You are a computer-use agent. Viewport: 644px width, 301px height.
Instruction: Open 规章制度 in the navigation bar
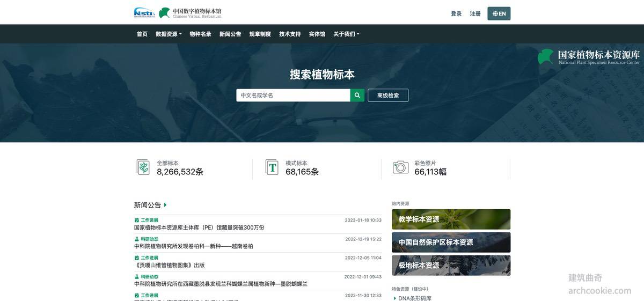(x=260, y=34)
